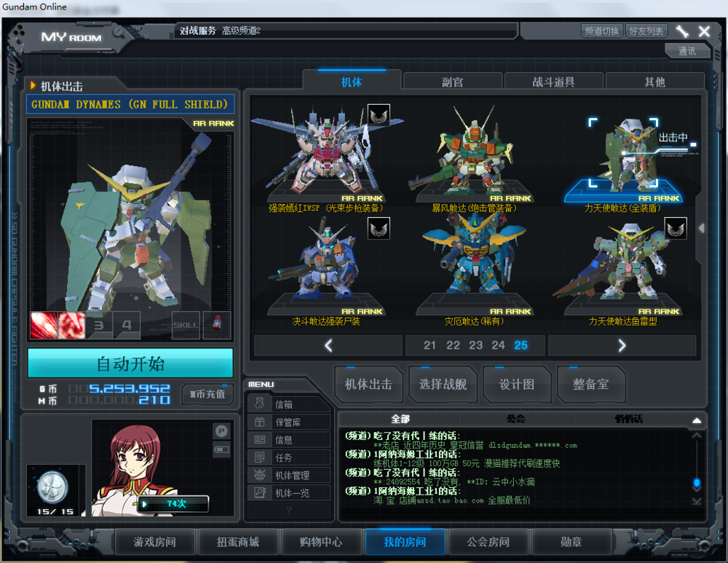
Task: Open the 战斗道具 tab
Action: pos(553,82)
